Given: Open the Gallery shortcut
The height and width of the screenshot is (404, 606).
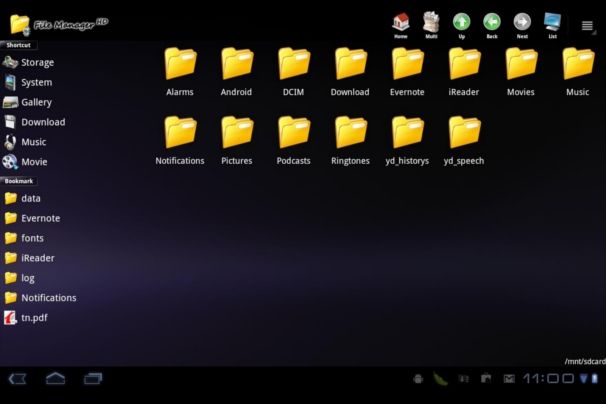Looking at the screenshot, I should 27,102.
